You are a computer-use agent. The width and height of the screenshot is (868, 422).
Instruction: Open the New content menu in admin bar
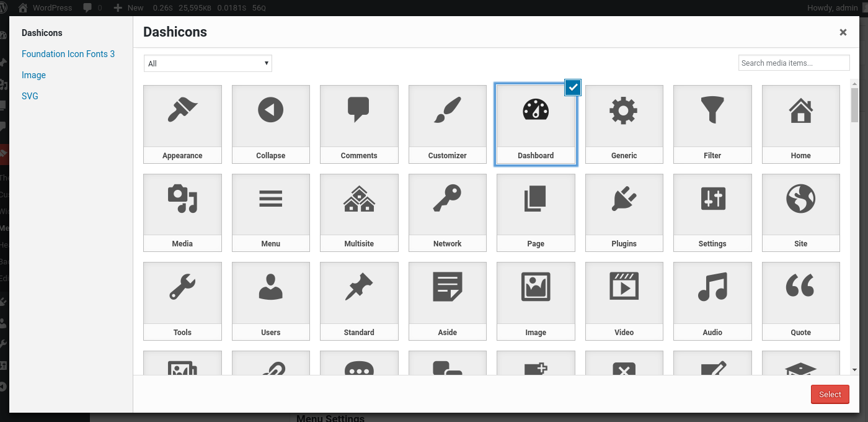(129, 8)
